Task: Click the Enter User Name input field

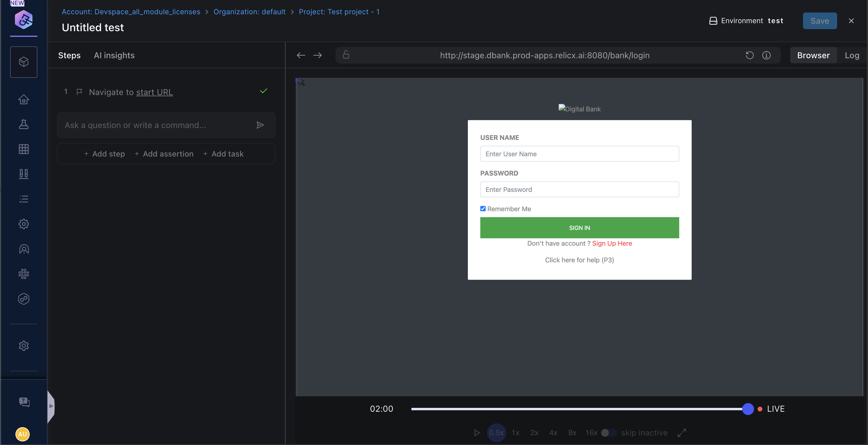Action: tap(579, 154)
